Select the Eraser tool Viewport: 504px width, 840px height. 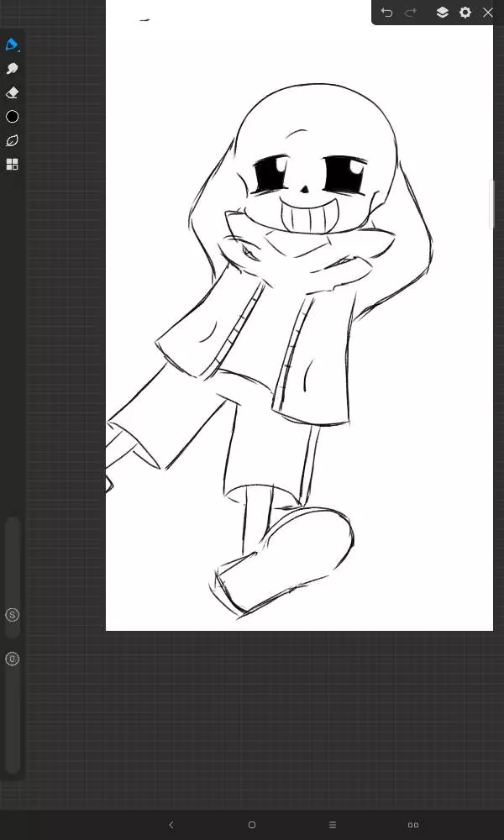tap(12, 92)
